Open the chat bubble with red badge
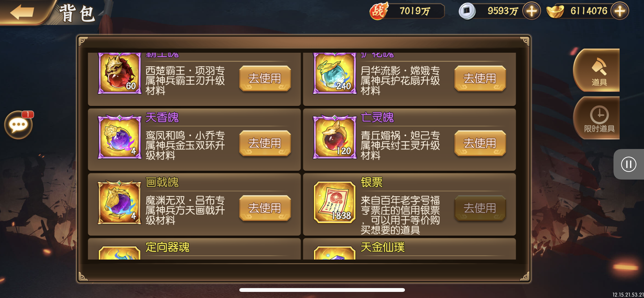 click(x=19, y=125)
